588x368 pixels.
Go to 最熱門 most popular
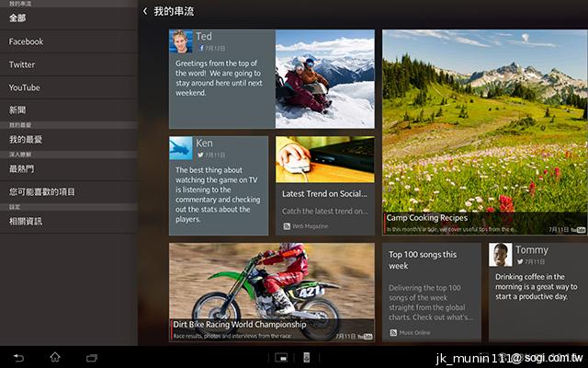pos(22,169)
